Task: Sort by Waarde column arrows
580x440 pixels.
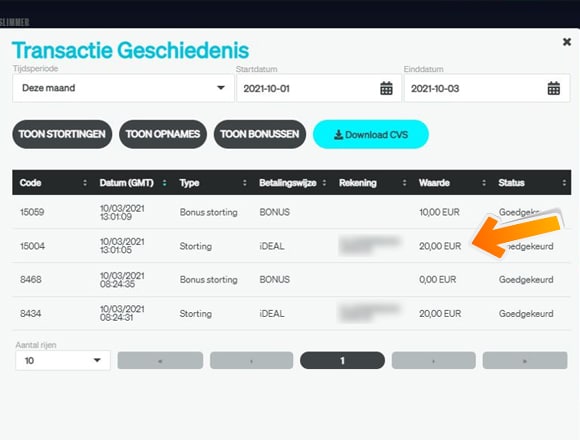Action: (x=484, y=183)
